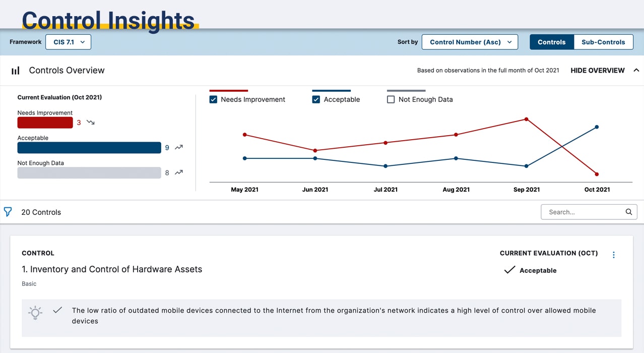The image size is (644, 353).
Task: Click the downward trend arrow beside Needs Improvement
Action: click(x=91, y=123)
